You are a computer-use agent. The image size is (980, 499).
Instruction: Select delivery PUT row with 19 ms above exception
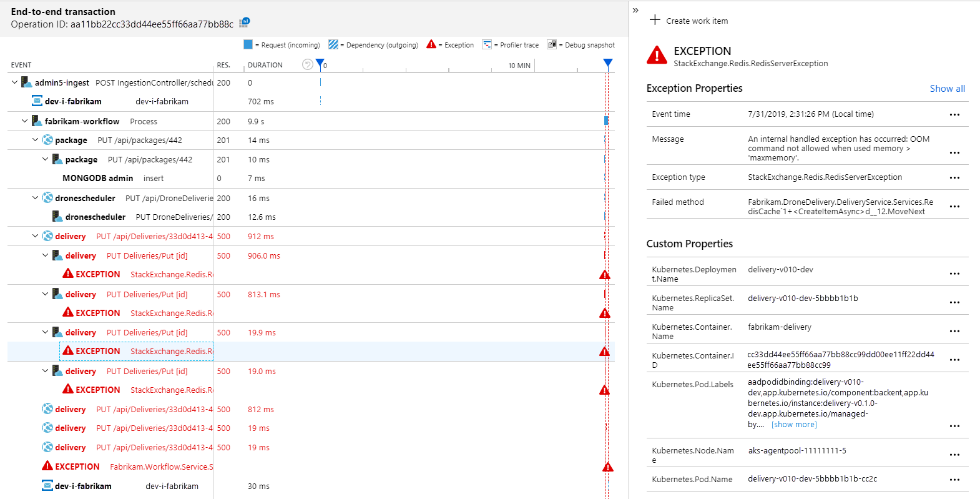[311, 447]
